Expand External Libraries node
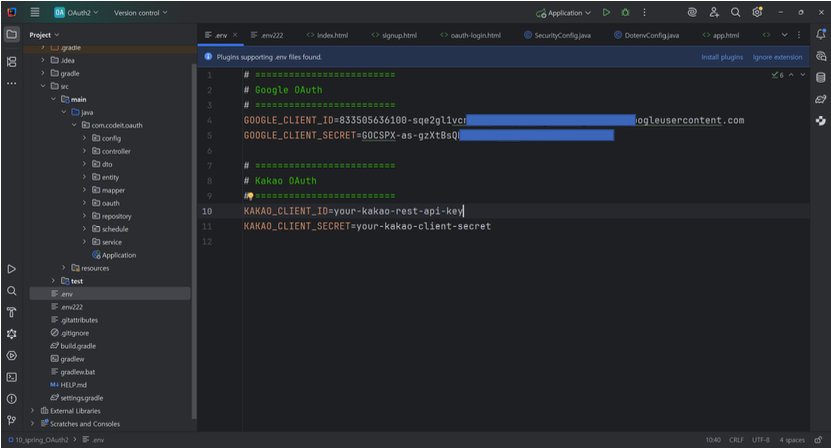This screenshot has height=448, width=831. click(x=32, y=410)
